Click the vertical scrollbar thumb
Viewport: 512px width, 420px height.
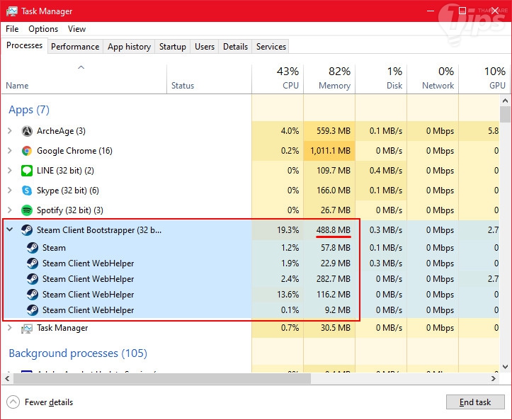click(x=505, y=114)
